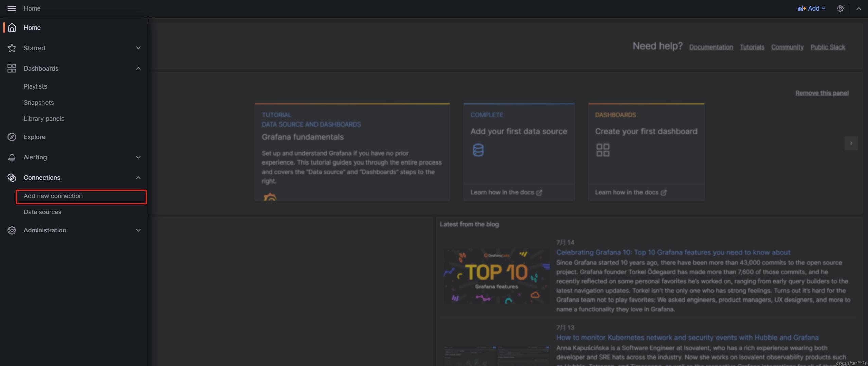Click Alerting label in sidebar
868x366 pixels.
tap(35, 157)
